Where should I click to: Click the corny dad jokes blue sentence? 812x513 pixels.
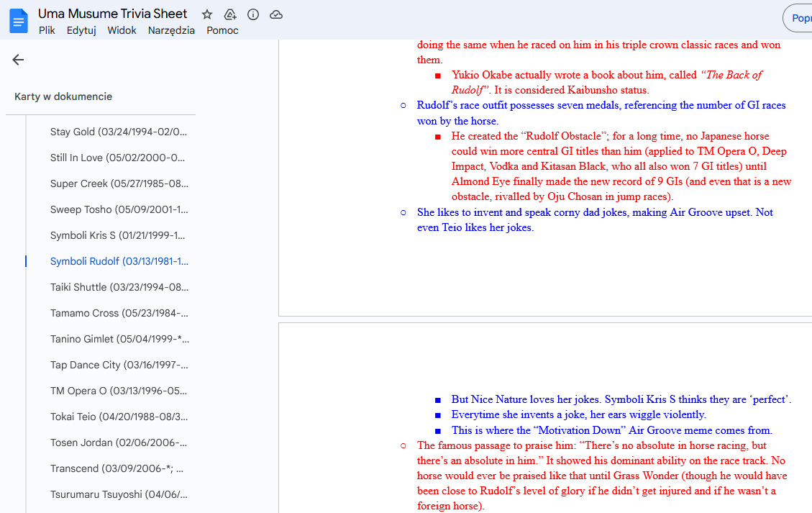[x=595, y=219]
